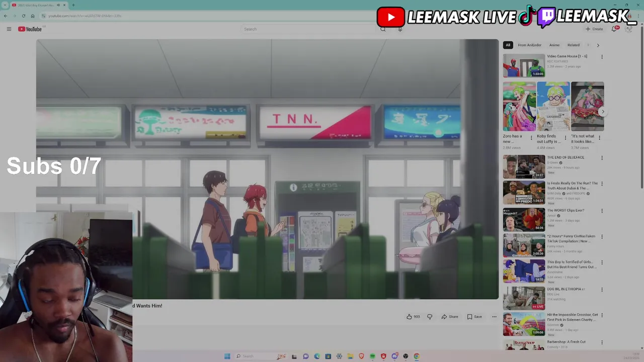644x362 pixels.
Task: Open the 'Koby finds out Luffy is' short
Action: [x=553, y=106]
